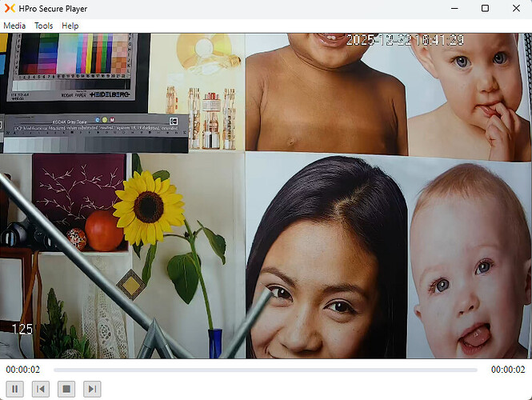This screenshot has width=532, height=400.
Task: Click the total duration label on right
Action: tap(507, 370)
